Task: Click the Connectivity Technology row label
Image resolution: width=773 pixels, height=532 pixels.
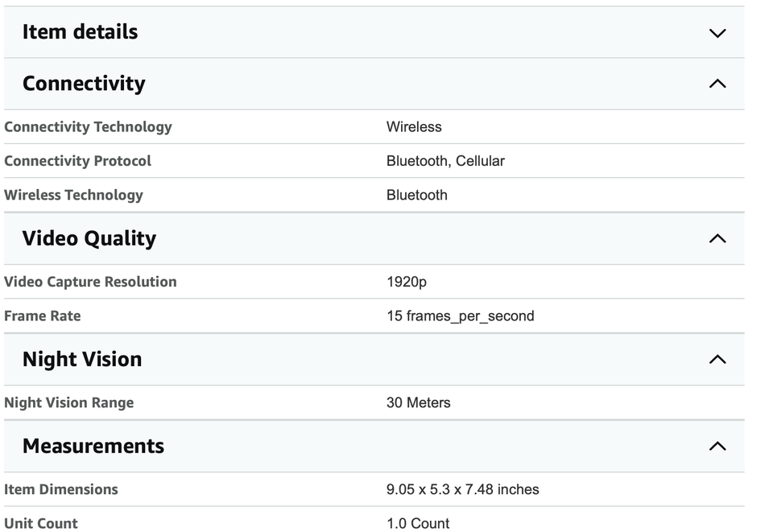Action: [88, 127]
